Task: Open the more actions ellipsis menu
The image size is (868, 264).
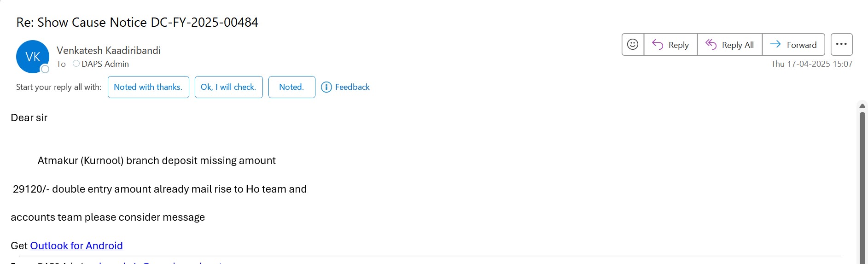Action: click(841, 44)
